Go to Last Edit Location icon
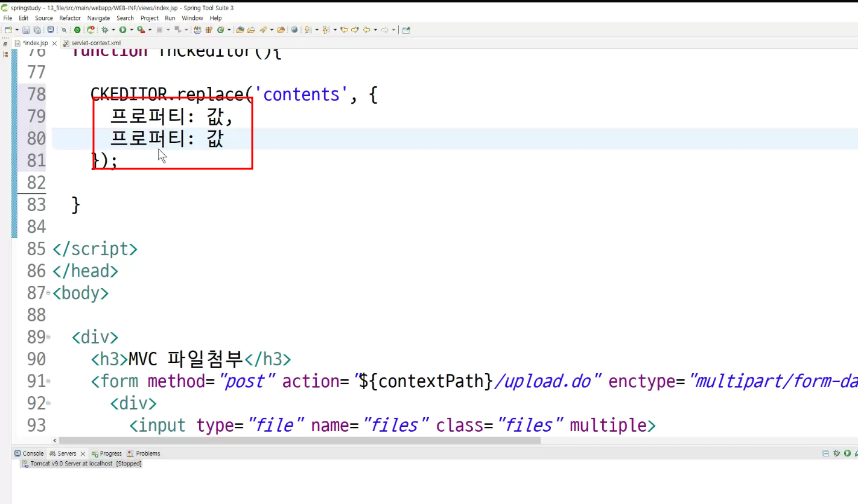858x504 pixels. [345, 30]
